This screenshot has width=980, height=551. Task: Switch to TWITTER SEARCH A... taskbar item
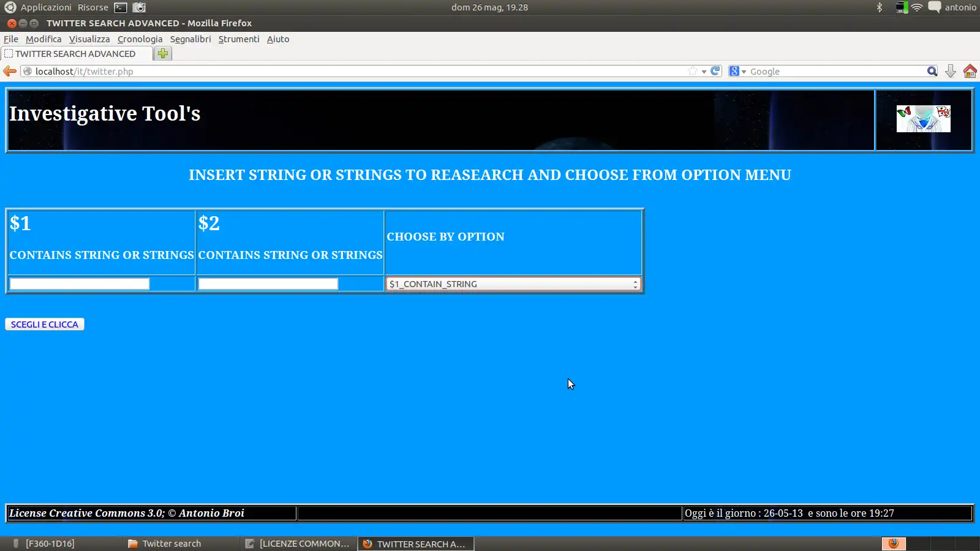click(415, 544)
